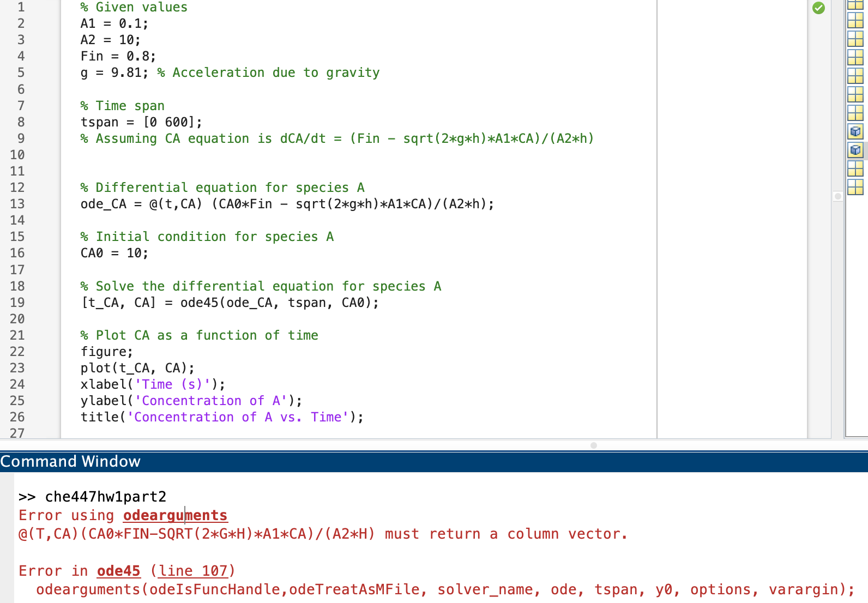Screen dimensions: 868x603
Task: Click line number 2 in gutter
Action: [x=21, y=23]
